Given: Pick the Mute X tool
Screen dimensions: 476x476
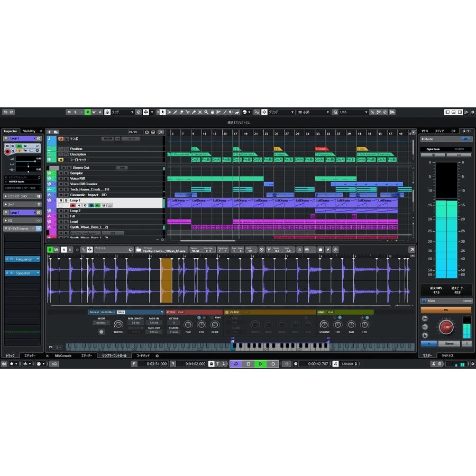Looking at the screenshot, I should (199, 112).
